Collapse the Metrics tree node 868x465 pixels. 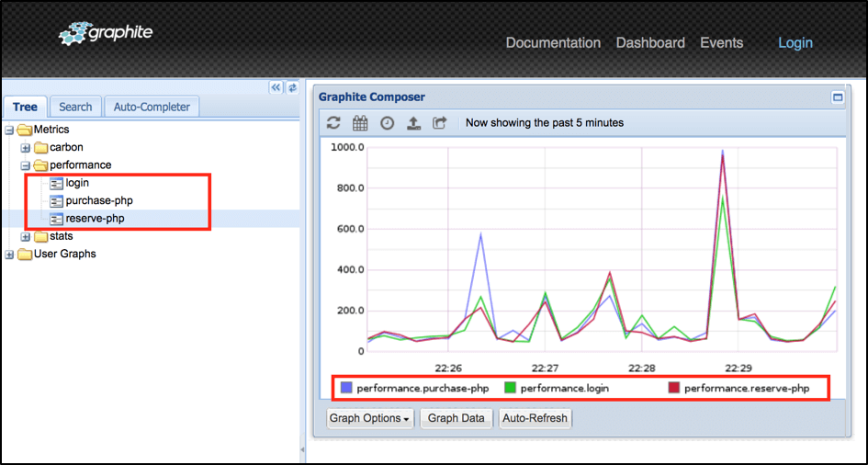(x=9, y=130)
